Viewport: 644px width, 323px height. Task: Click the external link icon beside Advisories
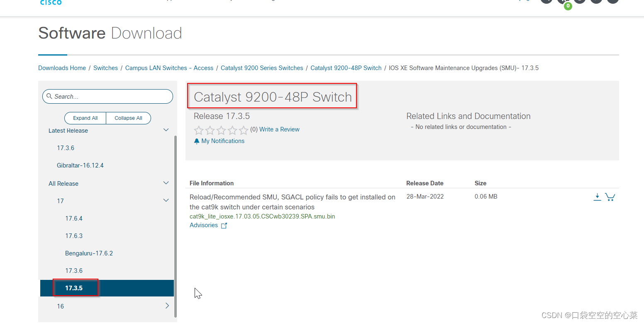click(x=224, y=226)
